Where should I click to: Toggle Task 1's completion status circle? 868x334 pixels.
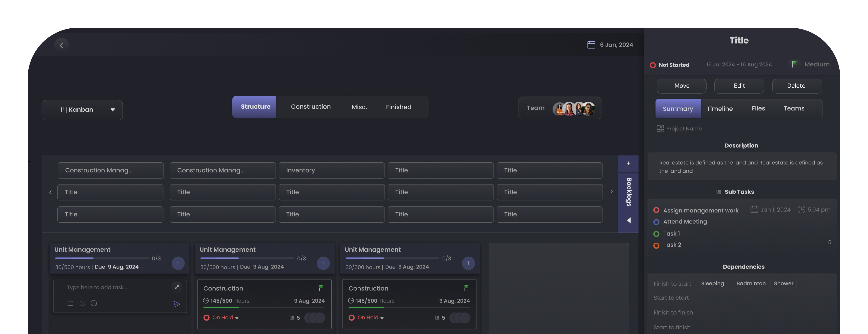point(656,234)
